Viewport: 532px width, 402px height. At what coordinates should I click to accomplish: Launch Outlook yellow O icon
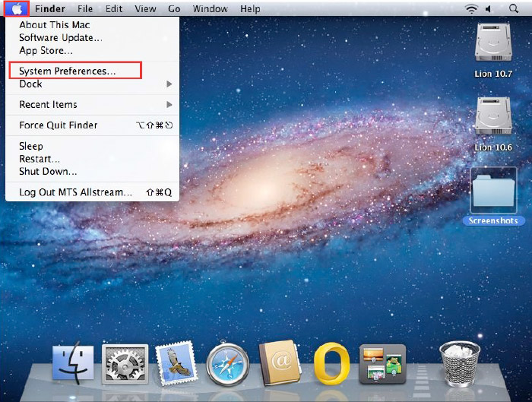[x=331, y=364]
